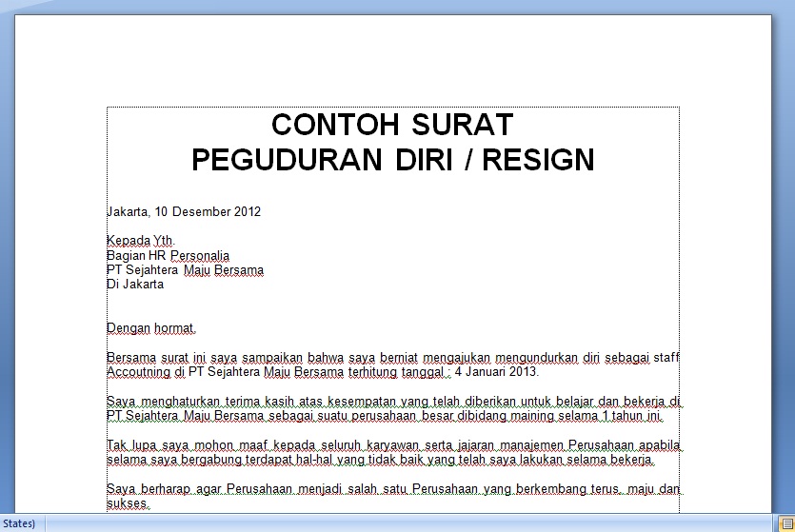Open the language indicator ending in "States)"

(19, 523)
